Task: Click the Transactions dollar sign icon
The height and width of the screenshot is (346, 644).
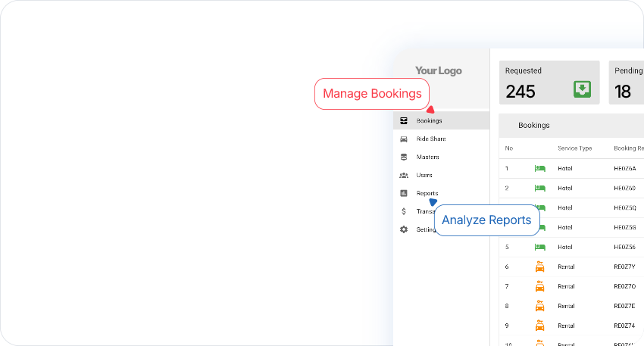Action: click(x=404, y=211)
